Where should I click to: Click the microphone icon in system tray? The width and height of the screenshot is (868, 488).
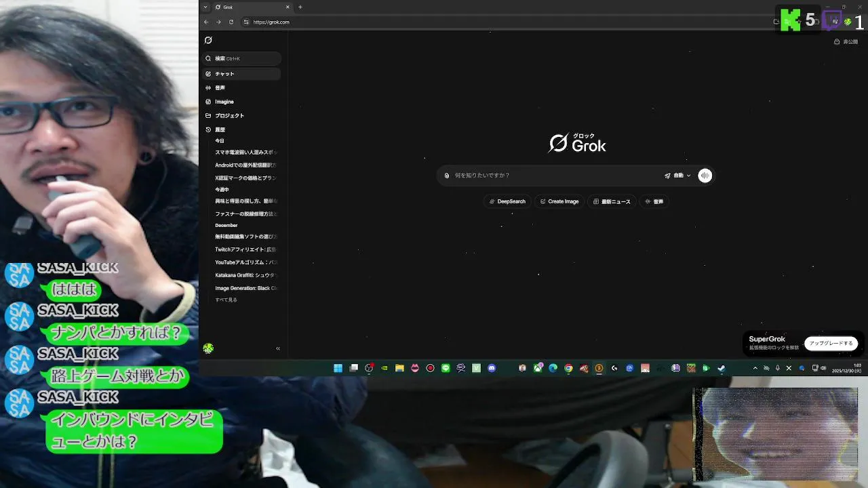click(778, 368)
